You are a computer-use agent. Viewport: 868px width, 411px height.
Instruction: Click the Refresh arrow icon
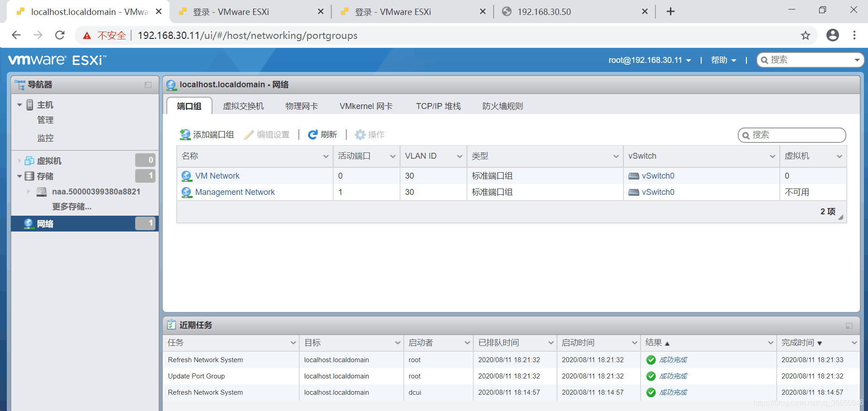(313, 135)
